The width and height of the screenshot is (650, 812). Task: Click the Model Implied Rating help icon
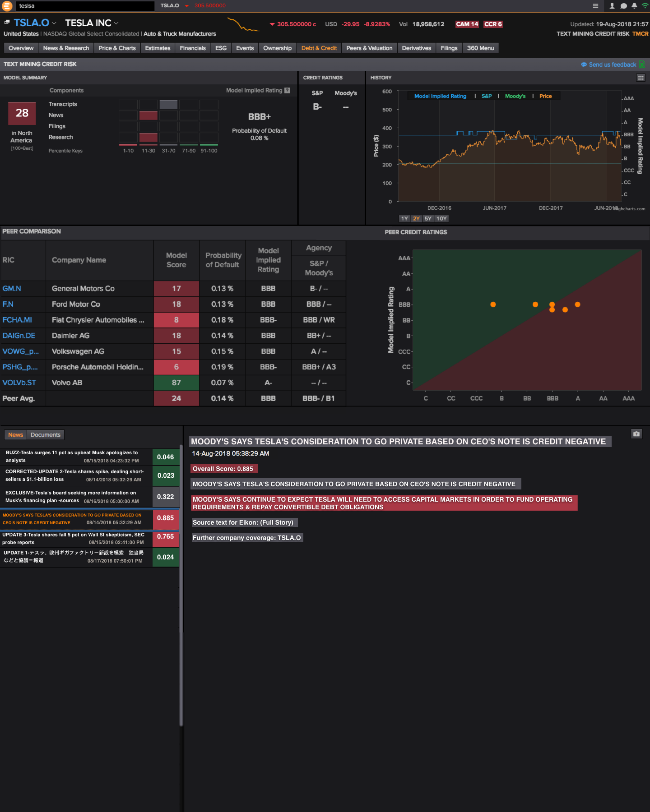pyautogui.click(x=287, y=90)
